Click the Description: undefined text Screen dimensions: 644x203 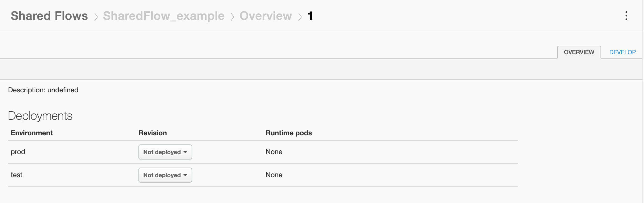click(x=43, y=90)
